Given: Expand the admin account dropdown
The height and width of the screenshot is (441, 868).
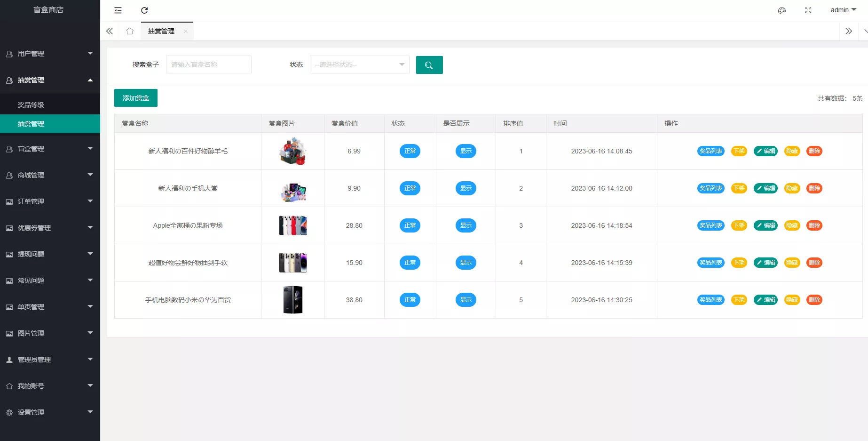Looking at the screenshot, I should (x=843, y=9).
